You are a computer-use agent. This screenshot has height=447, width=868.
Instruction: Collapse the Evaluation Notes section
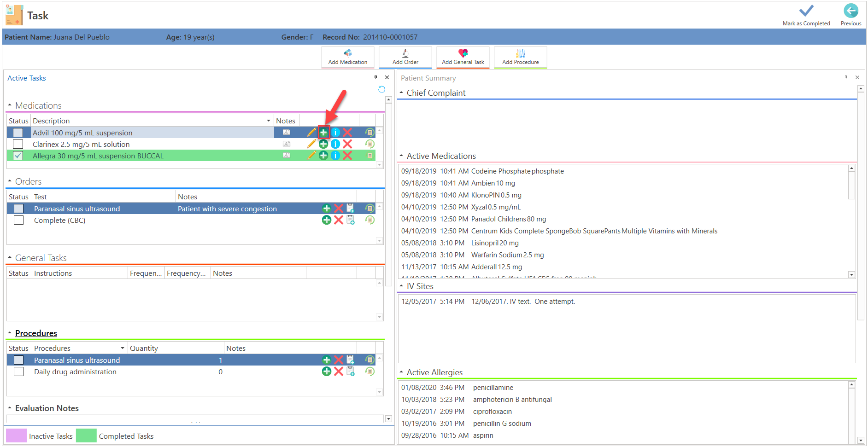(x=10, y=408)
